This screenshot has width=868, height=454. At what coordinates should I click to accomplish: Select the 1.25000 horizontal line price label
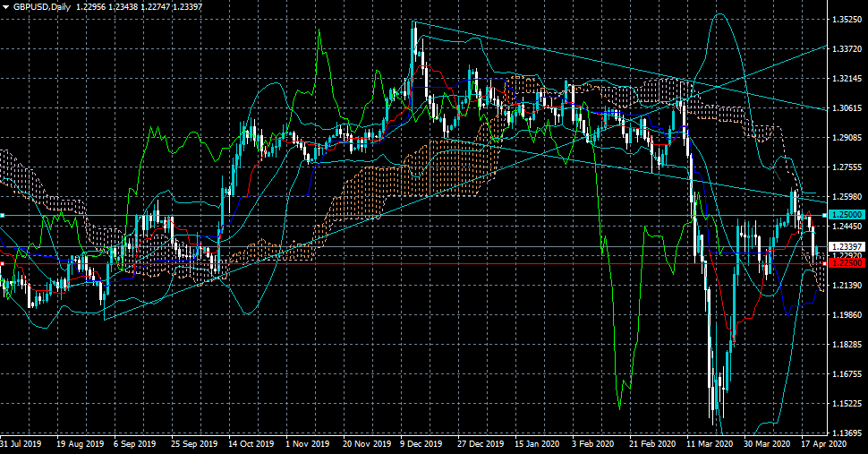(x=847, y=215)
